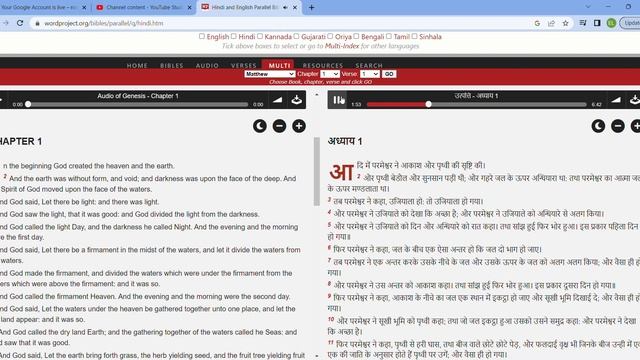
Task: View site security lock icon
Action: click(38, 23)
